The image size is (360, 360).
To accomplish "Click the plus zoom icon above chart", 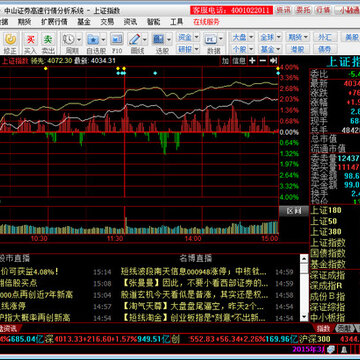I will (x=252, y=61).
